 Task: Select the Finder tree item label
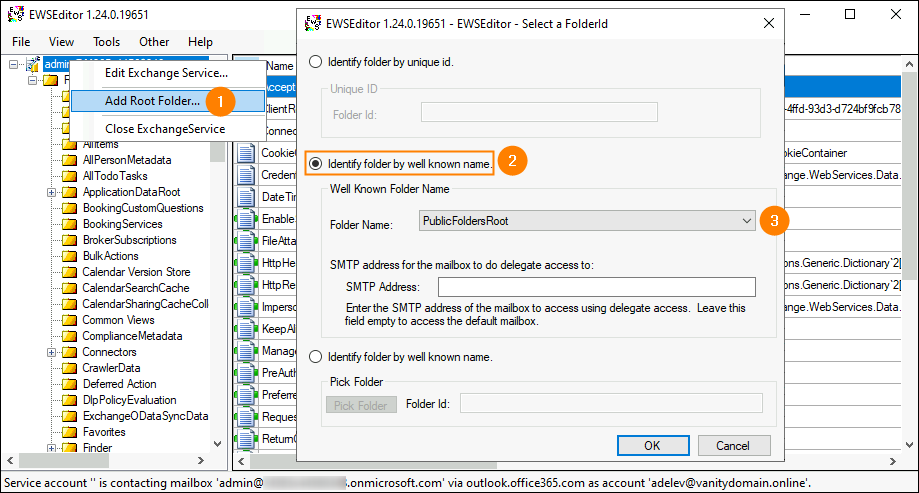coord(97,448)
